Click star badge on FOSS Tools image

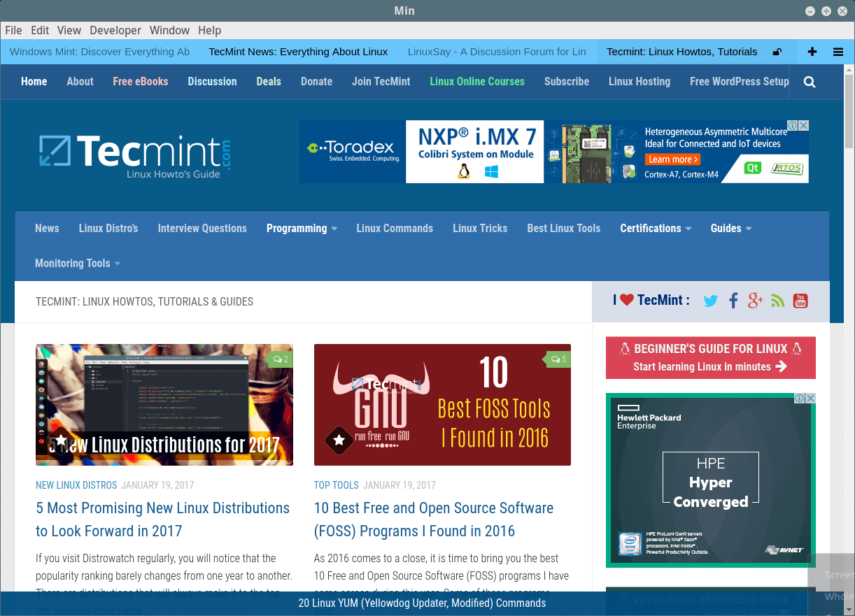pos(339,440)
